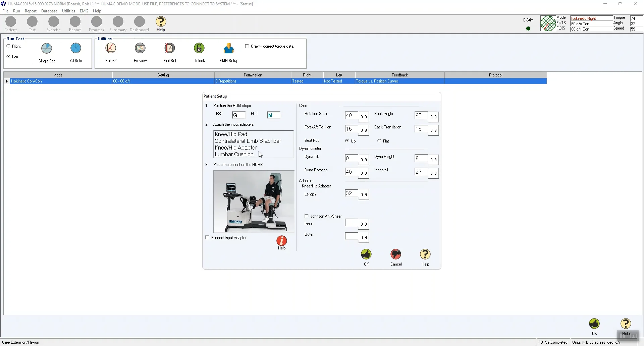Click the 0.9 button beside Monorail
The width and height of the screenshot is (644, 346).
tap(433, 173)
